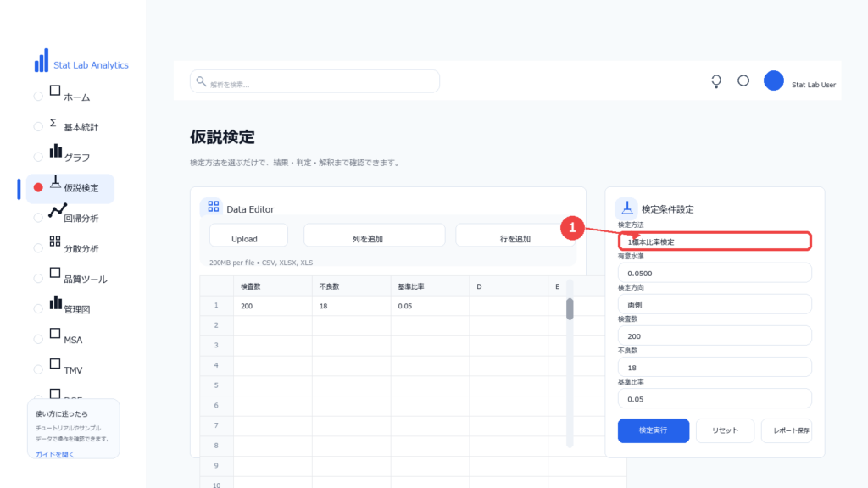Click the Stat Lab User name label
The image size is (868, 488).
(x=813, y=86)
